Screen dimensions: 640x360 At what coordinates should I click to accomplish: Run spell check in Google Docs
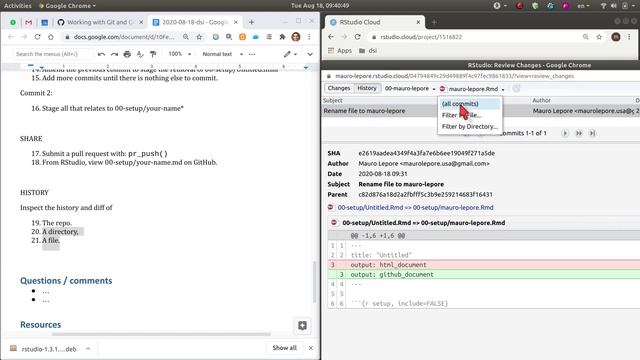coord(140,54)
